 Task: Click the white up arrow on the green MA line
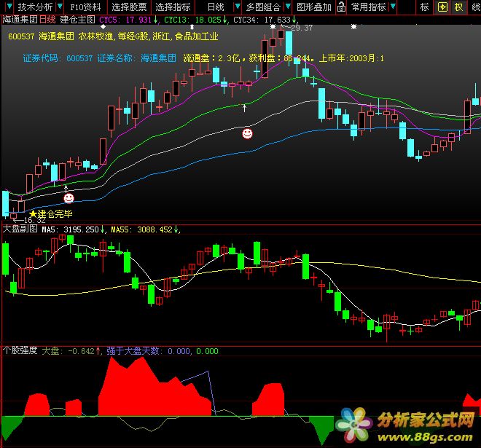click(x=244, y=108)
